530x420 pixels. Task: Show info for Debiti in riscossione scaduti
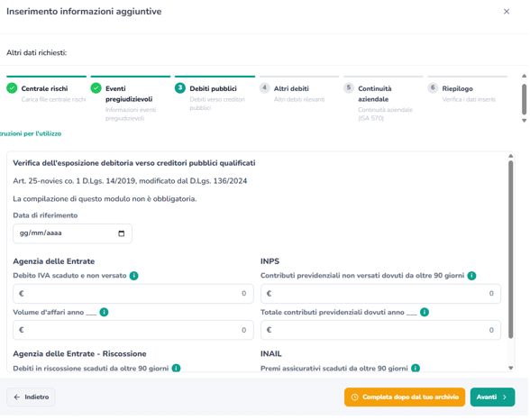click(x=176, y=368)
